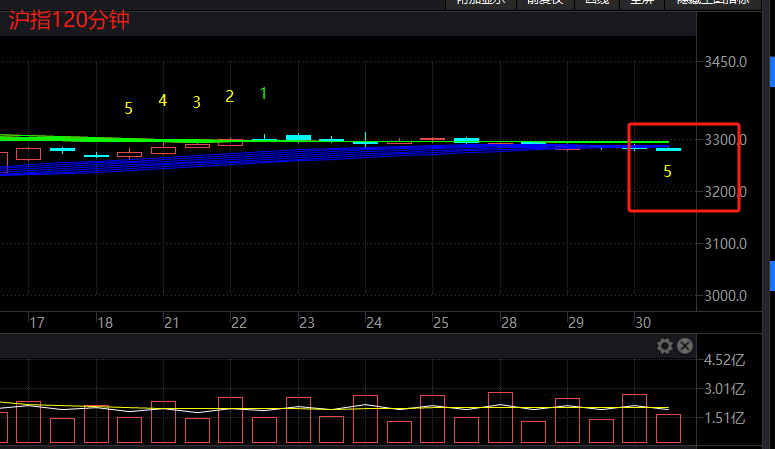This screenshot has width=775, height=449.
Task: Select date 28 on time axis
Action: (x=509, y=323)
